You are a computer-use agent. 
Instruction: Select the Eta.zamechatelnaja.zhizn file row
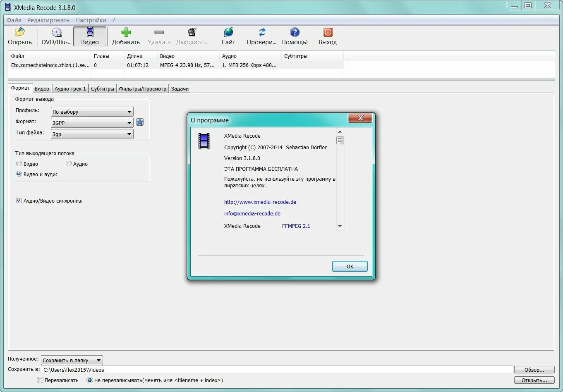(x=176, y=65)
